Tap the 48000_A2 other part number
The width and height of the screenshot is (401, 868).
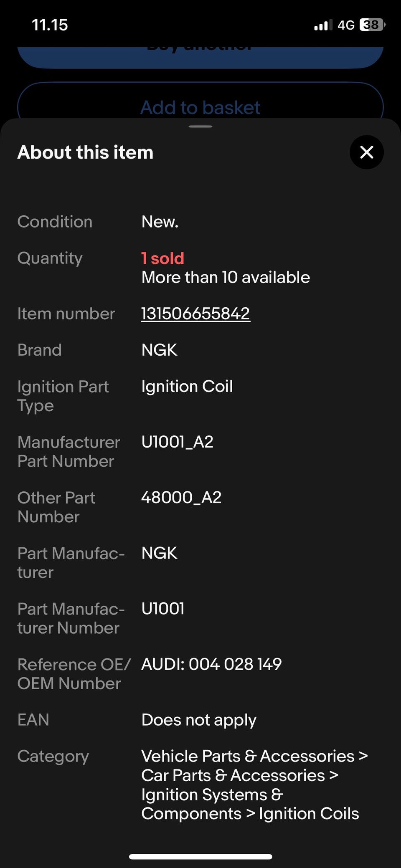[181, 497]
